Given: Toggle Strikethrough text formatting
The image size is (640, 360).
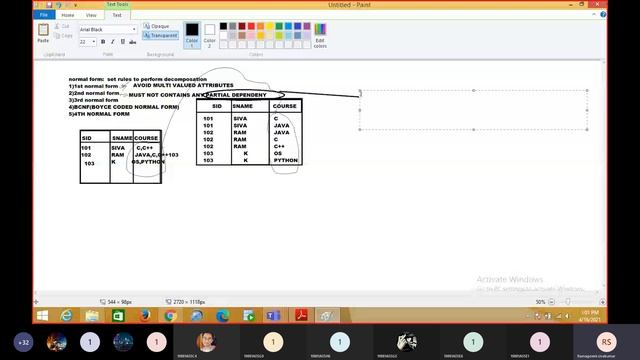Looking at the screenshot, I should (133, 42).
